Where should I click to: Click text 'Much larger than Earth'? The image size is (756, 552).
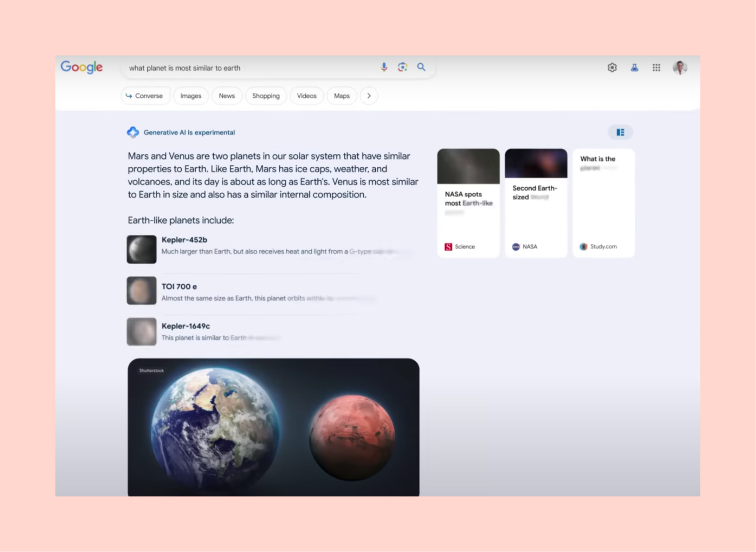pos(196,251)
